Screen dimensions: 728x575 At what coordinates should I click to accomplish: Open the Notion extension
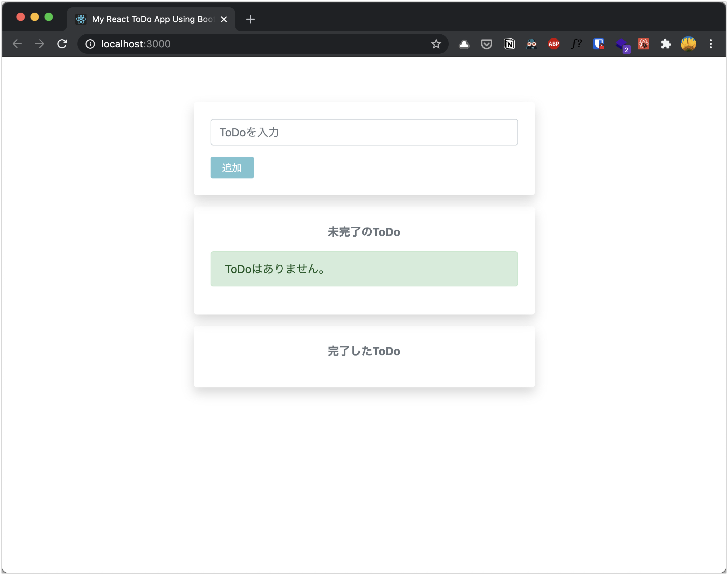point(509,44)
